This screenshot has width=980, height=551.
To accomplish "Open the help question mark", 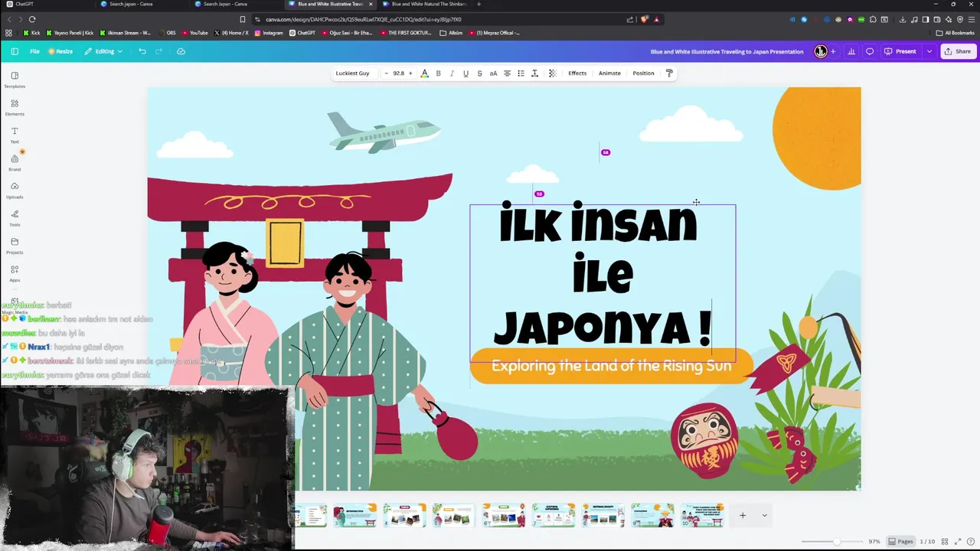I will [970, 542].
